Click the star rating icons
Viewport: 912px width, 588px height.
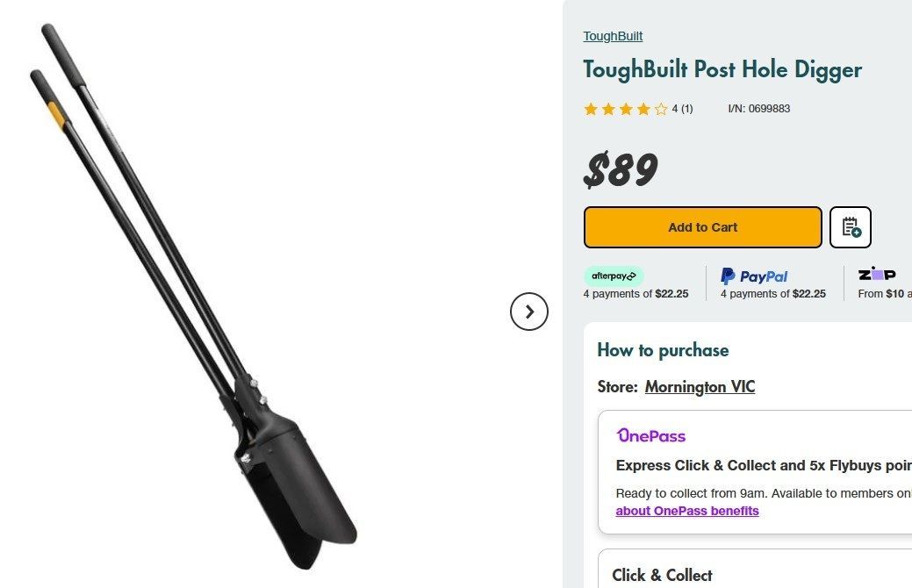pyautogui.click(x=626, y=109)
